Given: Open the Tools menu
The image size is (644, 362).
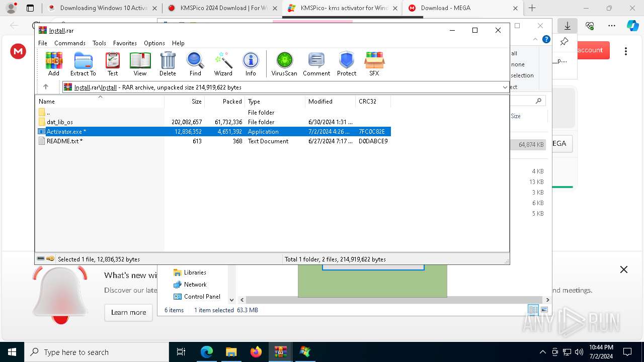Looking at the screenshot, I should 99,43.
